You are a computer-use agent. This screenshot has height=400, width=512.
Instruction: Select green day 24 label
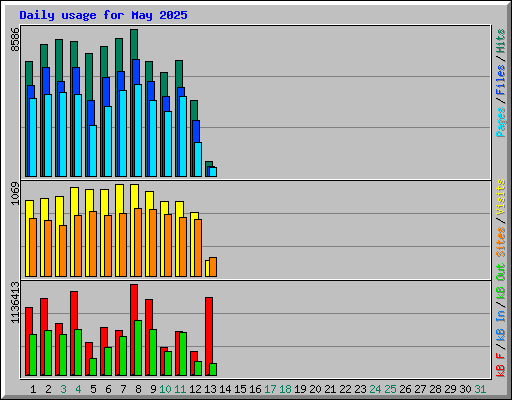point(375,389)
